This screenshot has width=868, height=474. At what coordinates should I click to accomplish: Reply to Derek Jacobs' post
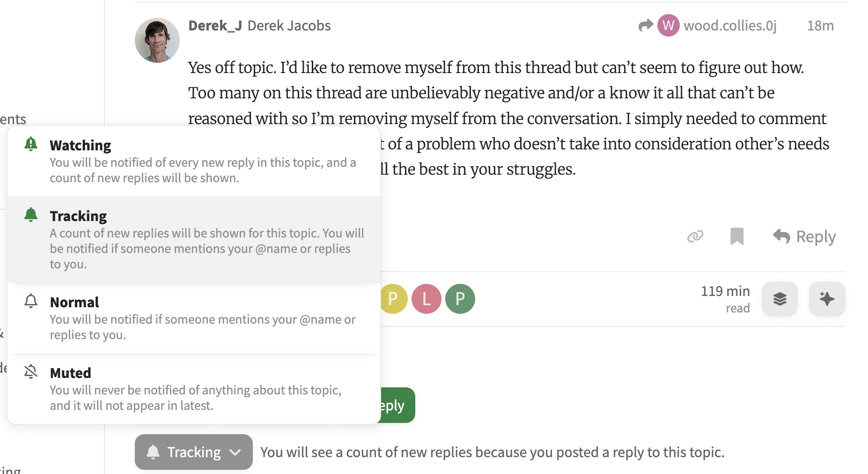(x=805, y=237)
